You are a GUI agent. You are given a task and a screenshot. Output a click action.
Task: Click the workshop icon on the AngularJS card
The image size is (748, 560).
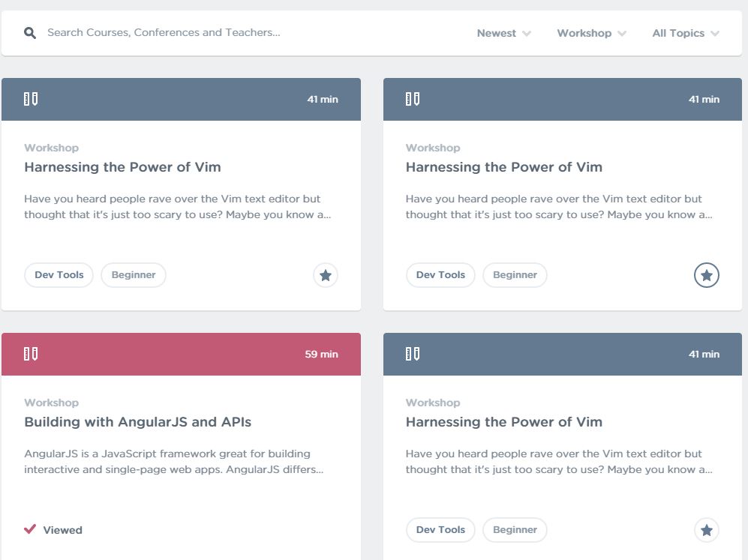click(31, 354)
